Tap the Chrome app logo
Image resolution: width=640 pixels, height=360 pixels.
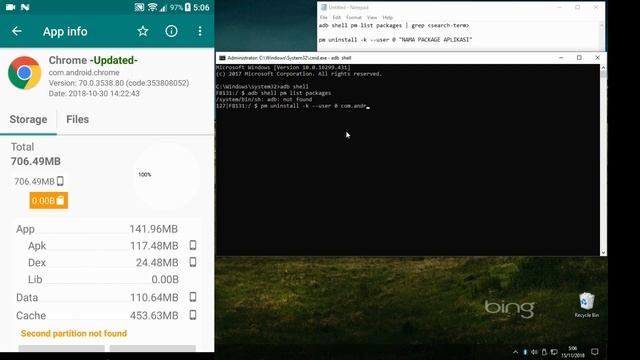[24, 73]
